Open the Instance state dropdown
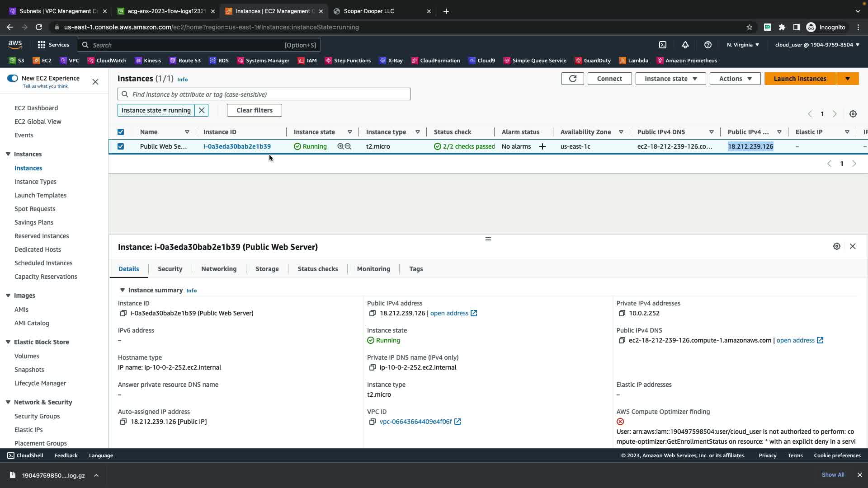The image size is (868, 488). tap(670, 79)
